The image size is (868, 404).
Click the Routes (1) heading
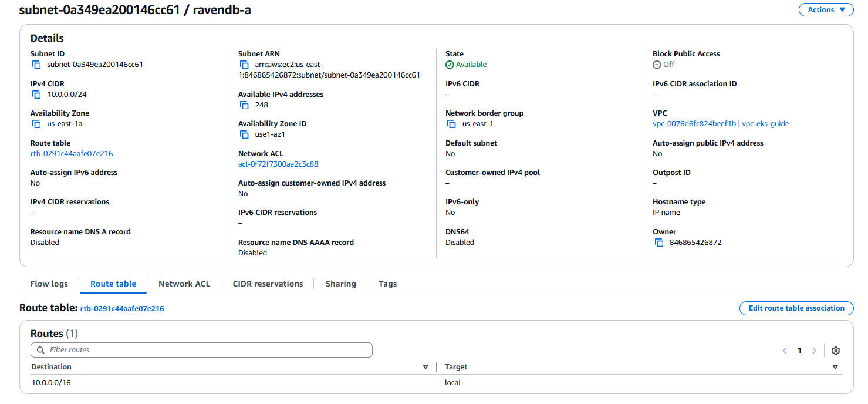coord(54,334)
